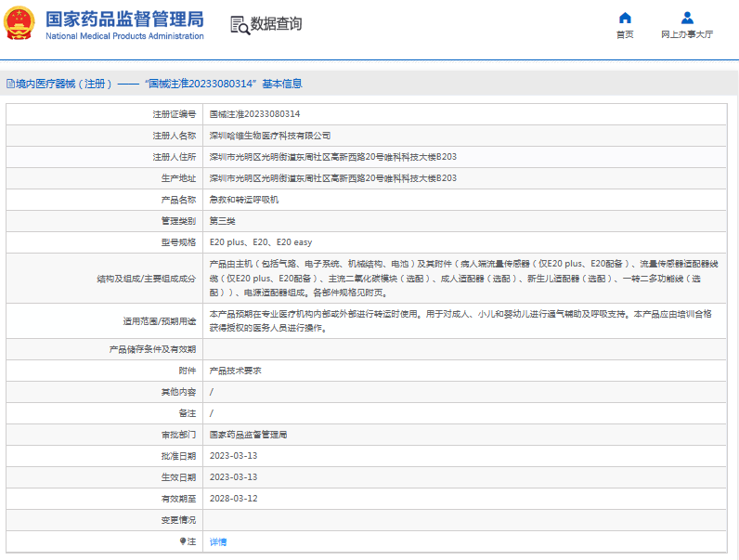Open the 网上办事大厅 text link
Screen dimensions: 739x560
(687, 34)
